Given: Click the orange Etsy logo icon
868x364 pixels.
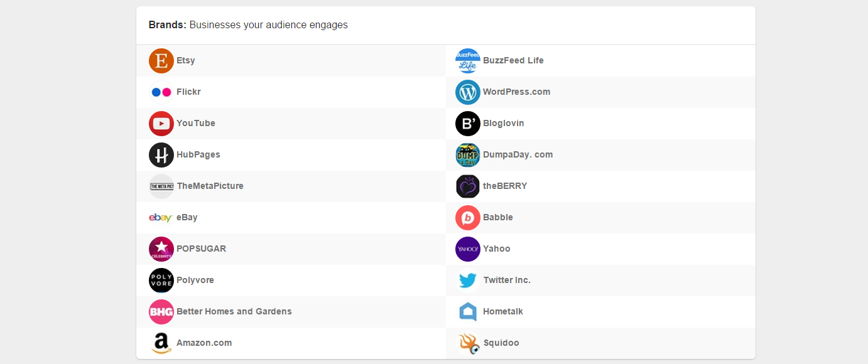Looking at the screenshot, I should [x=161, y=61].
